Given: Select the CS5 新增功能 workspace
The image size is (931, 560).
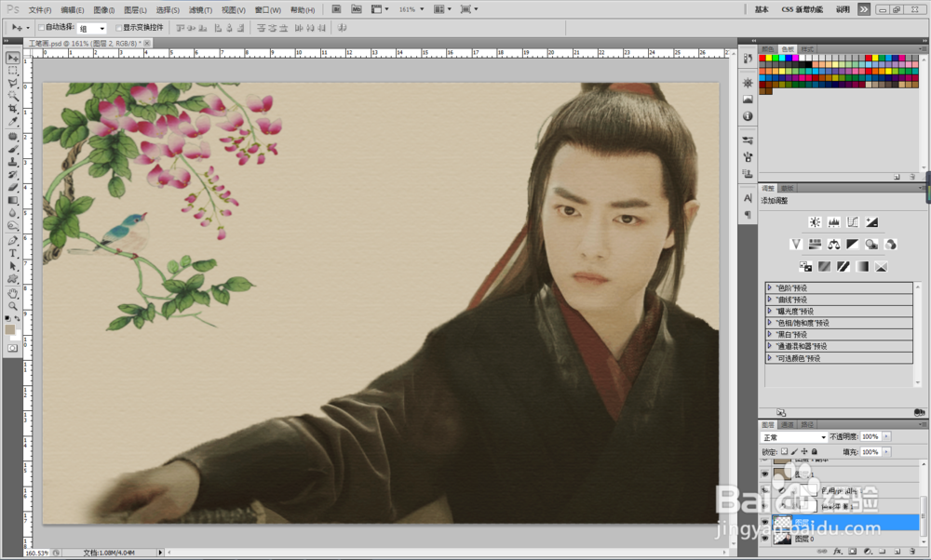Looking at the screenshot, I should click(803, 9).
